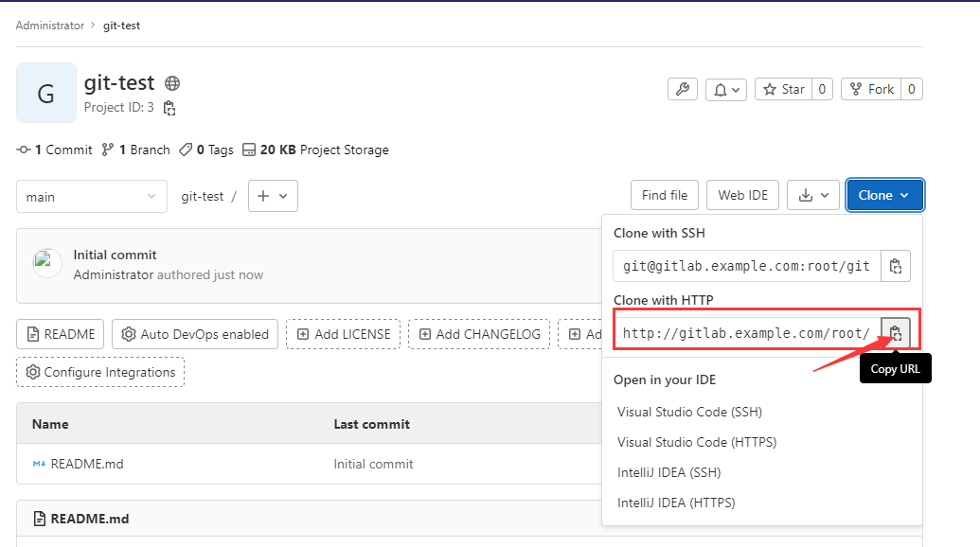Click the git-test path text
This screenshot has width=980, height=547.
203,197
